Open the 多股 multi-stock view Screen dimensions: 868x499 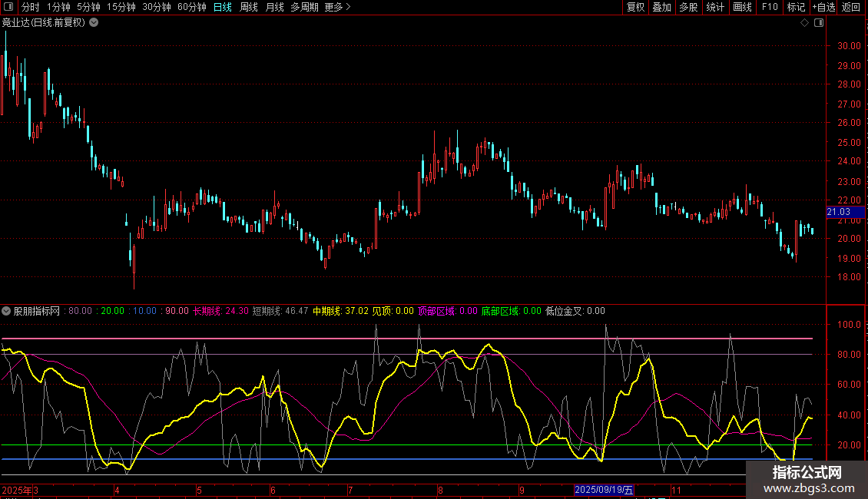(688, 8)
